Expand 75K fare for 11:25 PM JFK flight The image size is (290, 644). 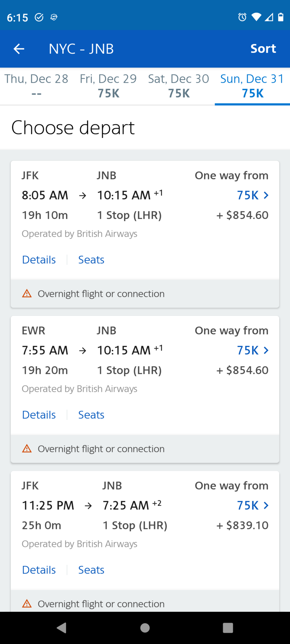[x=253, y=506]
